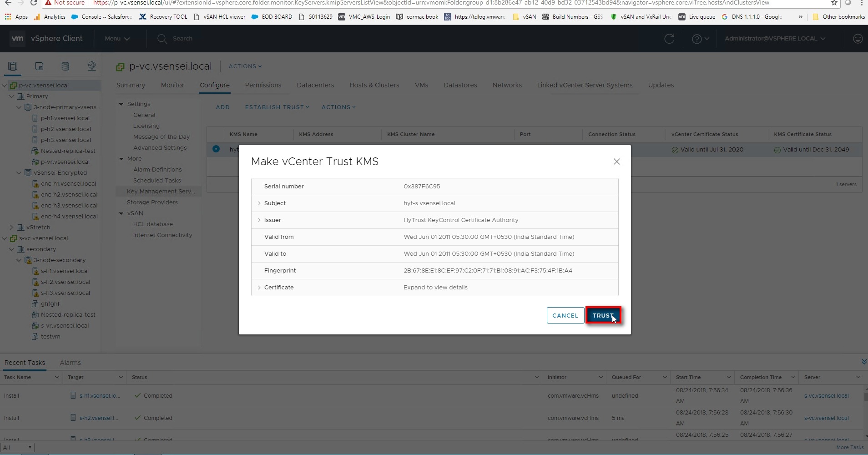The image size is (868, 455).
Task: Open the Networking navigator icon
Action: 92,66
